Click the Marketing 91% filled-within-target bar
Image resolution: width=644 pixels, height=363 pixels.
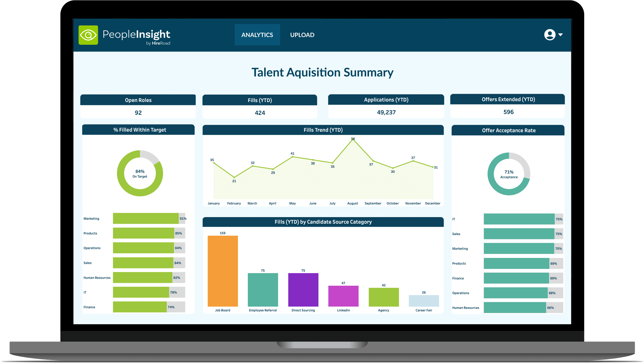click(x=146, y=219)
